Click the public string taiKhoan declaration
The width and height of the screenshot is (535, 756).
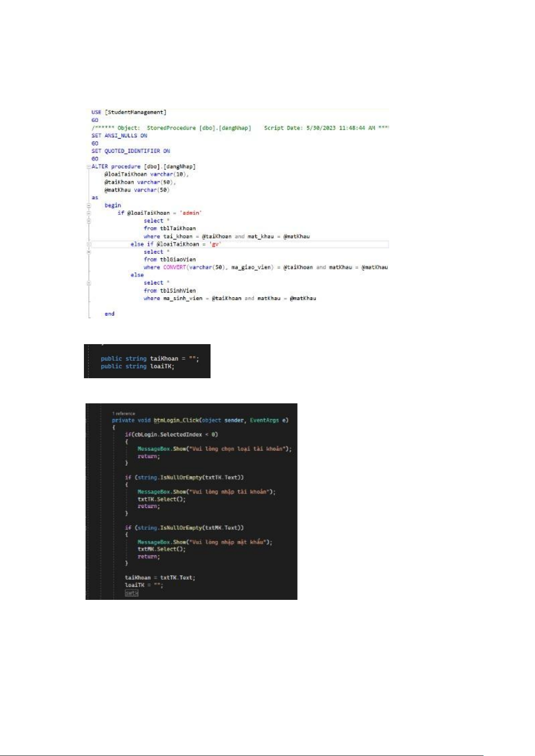[149, 358]
